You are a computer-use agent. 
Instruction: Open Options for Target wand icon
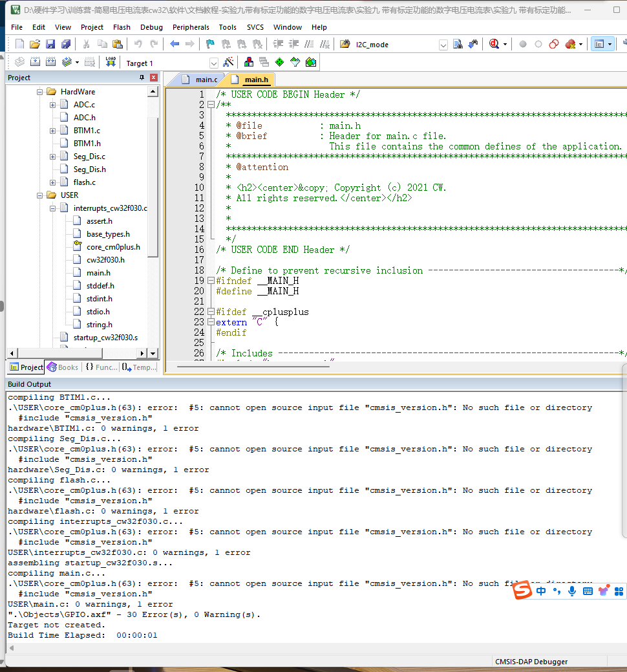coord(228,62)
